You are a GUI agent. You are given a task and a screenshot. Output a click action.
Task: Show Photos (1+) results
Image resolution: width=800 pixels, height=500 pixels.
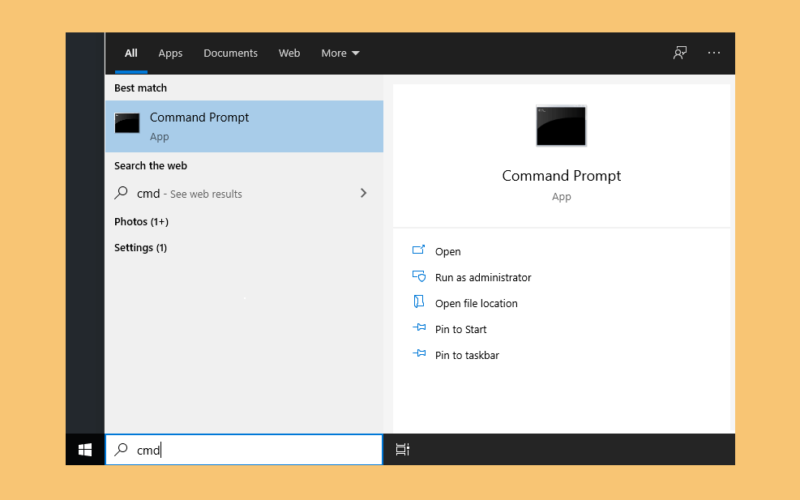coord(141,222)
